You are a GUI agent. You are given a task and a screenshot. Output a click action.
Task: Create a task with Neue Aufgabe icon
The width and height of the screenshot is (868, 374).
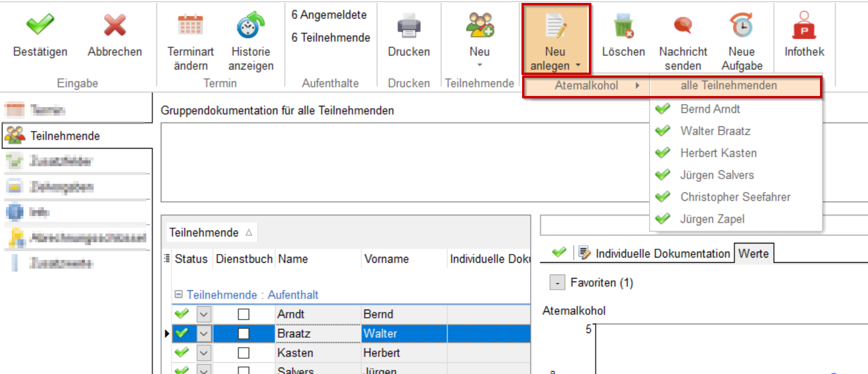point(741,25)
